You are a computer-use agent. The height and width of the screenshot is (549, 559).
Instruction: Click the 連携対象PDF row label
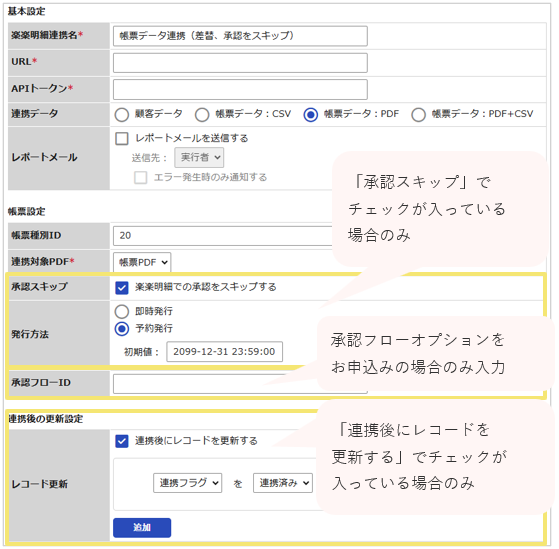coord(42,262)
